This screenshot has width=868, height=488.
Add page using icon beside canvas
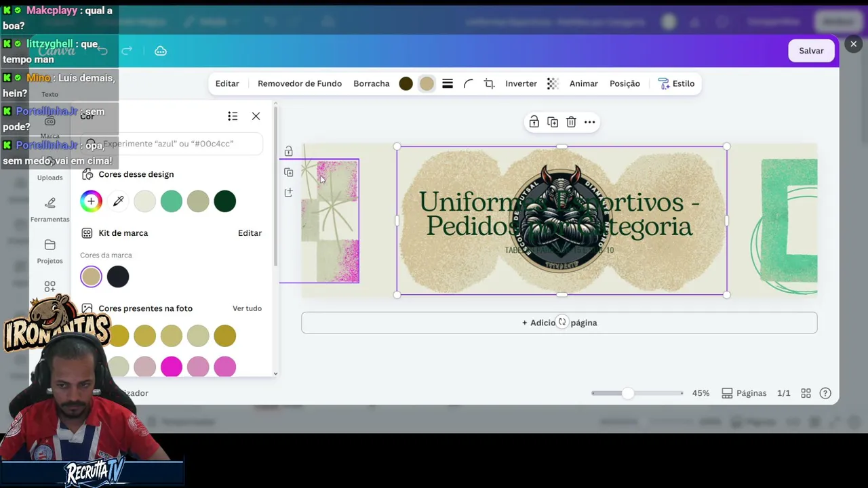(288, 192)
